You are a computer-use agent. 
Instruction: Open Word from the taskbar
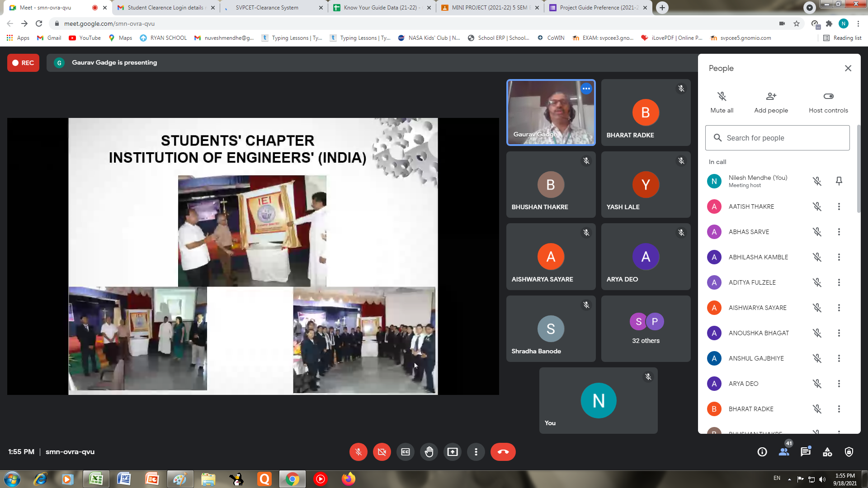click(124, 479)
